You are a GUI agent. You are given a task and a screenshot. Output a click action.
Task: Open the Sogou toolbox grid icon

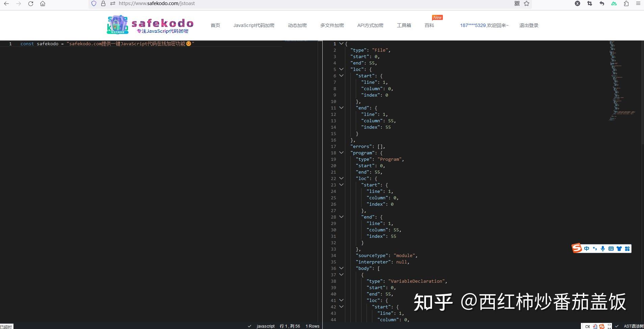coord(627,249)
